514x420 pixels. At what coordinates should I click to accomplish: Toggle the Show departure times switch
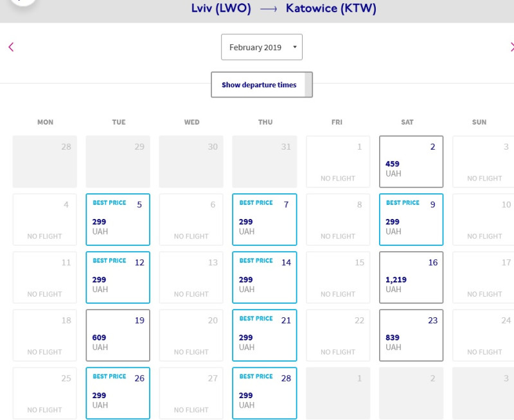point(261,85)
